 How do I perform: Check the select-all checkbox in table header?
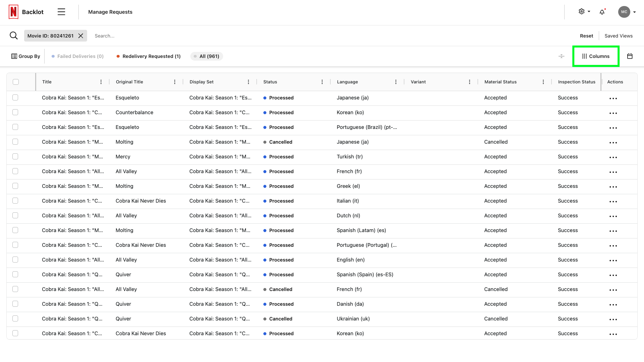click(x=15, y=81)
